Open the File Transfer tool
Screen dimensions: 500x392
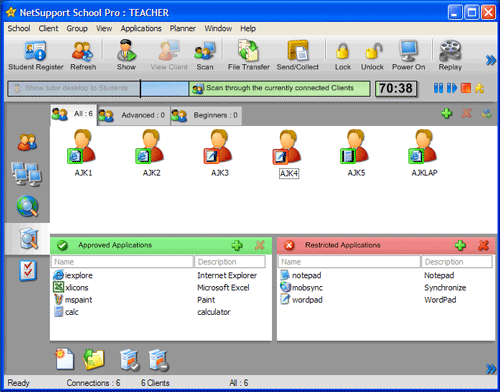coord(249,55)
